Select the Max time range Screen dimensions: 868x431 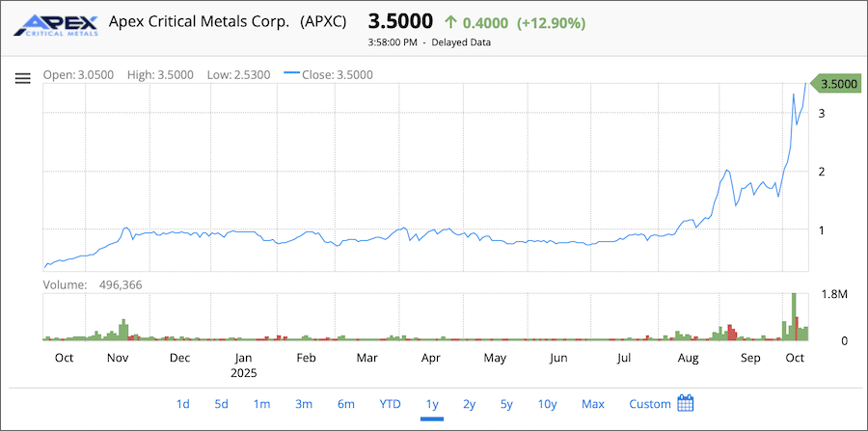click(592, 404)
